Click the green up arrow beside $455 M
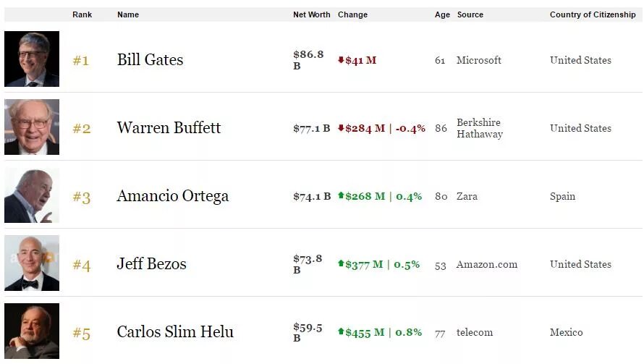 coord(341,332)
